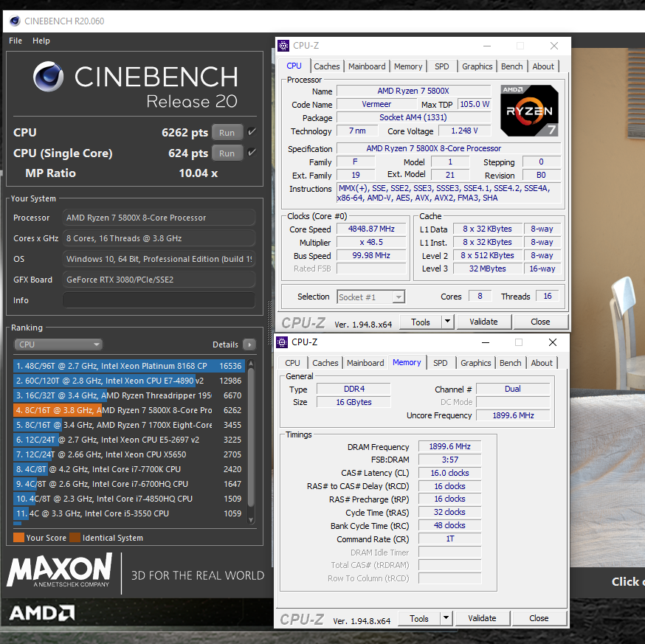Click Validate in bottom CPU-Z window
This screenshot has width=645, height=644.
tap(482, 618)
